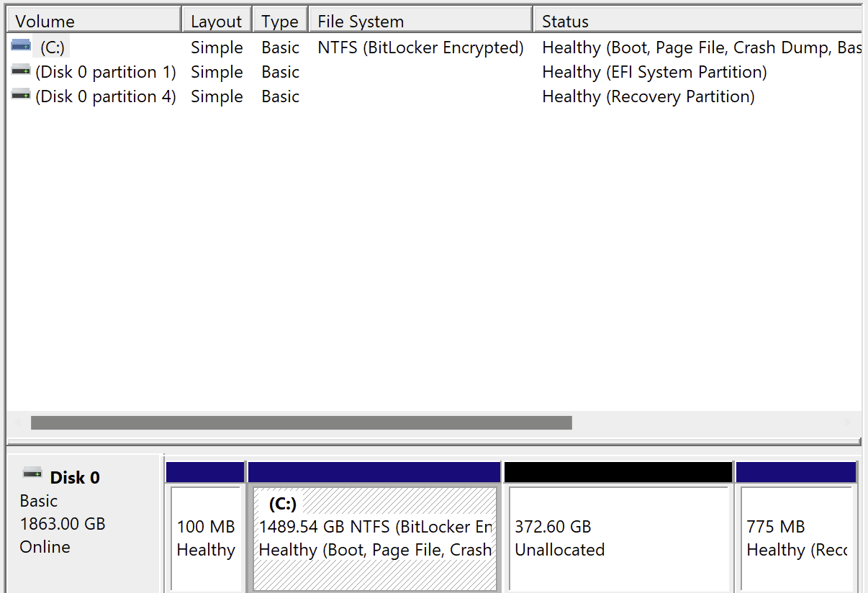Click the Disk 0 label in disk pane
Screen dimensions: 868x593
pyautogui.click(x=75, y=478)
